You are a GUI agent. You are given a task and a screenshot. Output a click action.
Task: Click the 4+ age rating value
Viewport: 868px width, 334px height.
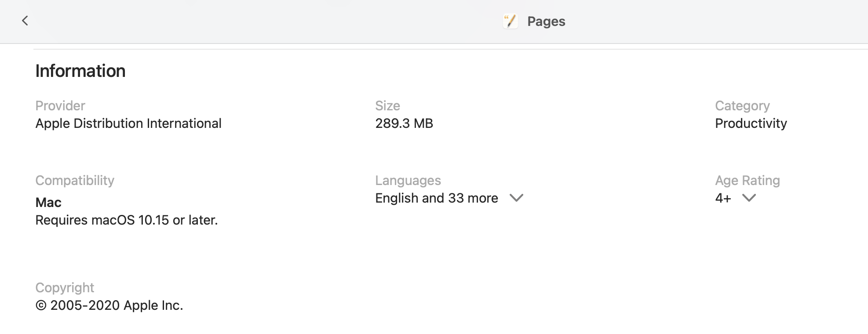point(723,198)
